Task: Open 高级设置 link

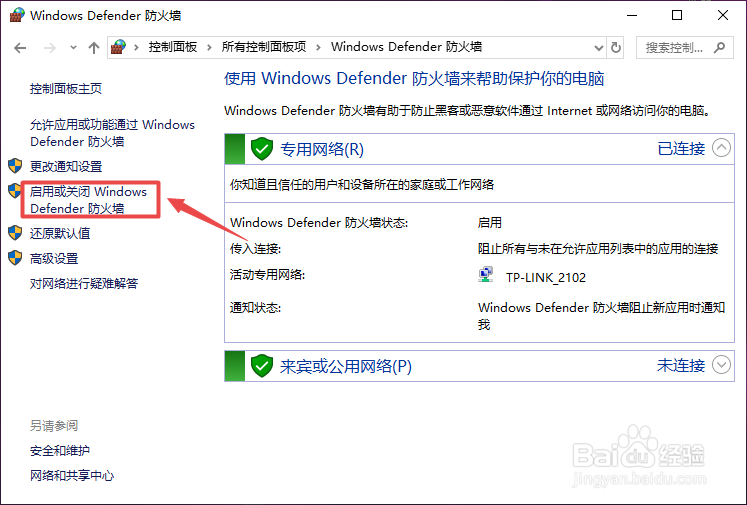Action: 54,259
